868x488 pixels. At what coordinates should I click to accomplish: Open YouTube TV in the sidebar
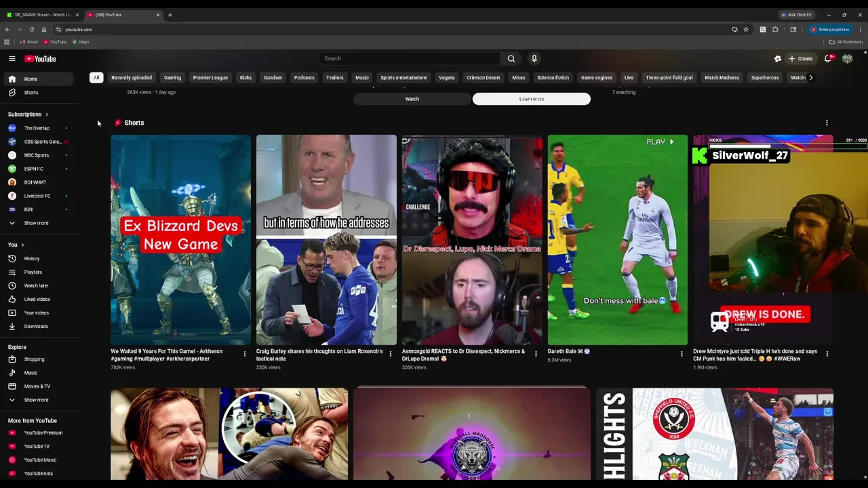[39, 446]
